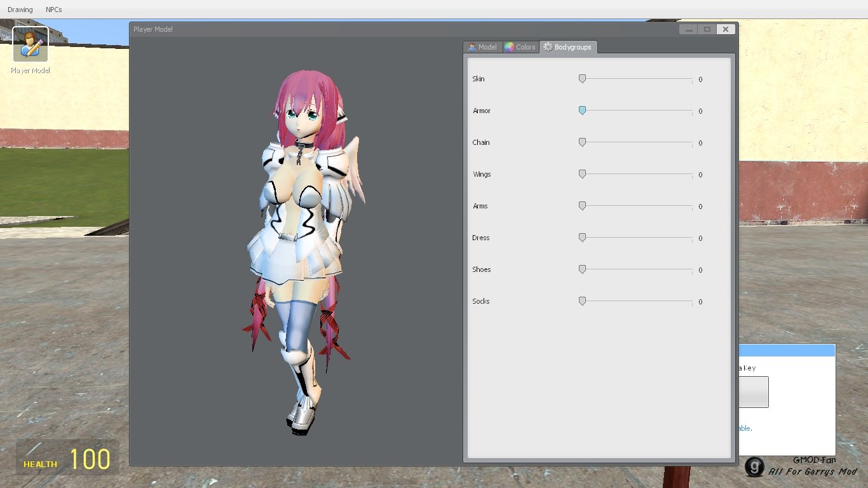This screenshot has height=488, width=868.
Task: Minimize the Player Model window
Action: coord(688,29)
